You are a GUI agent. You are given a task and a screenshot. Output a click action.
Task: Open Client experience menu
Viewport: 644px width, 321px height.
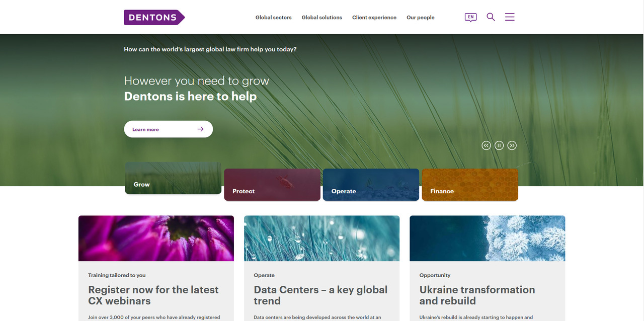pyautogui.click(x=374, y=17)
